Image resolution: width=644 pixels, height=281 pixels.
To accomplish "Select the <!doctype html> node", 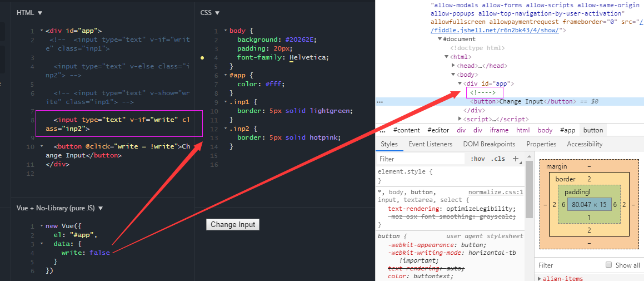I will click(x=477, y=48).
